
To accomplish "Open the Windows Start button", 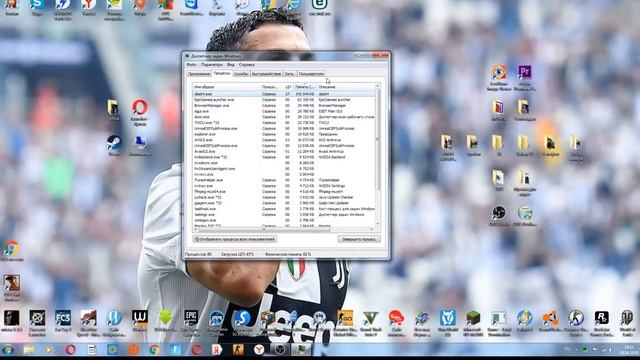I will point(7,350).
